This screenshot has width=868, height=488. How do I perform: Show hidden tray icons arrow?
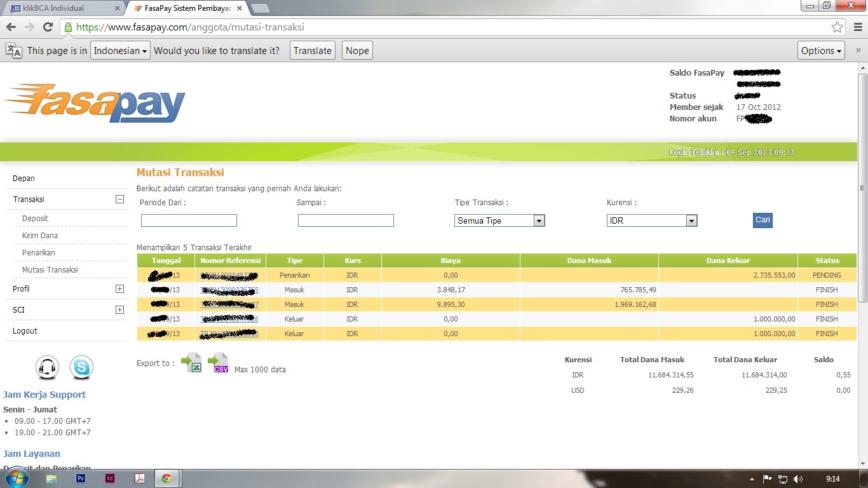[x=752, y=479]
